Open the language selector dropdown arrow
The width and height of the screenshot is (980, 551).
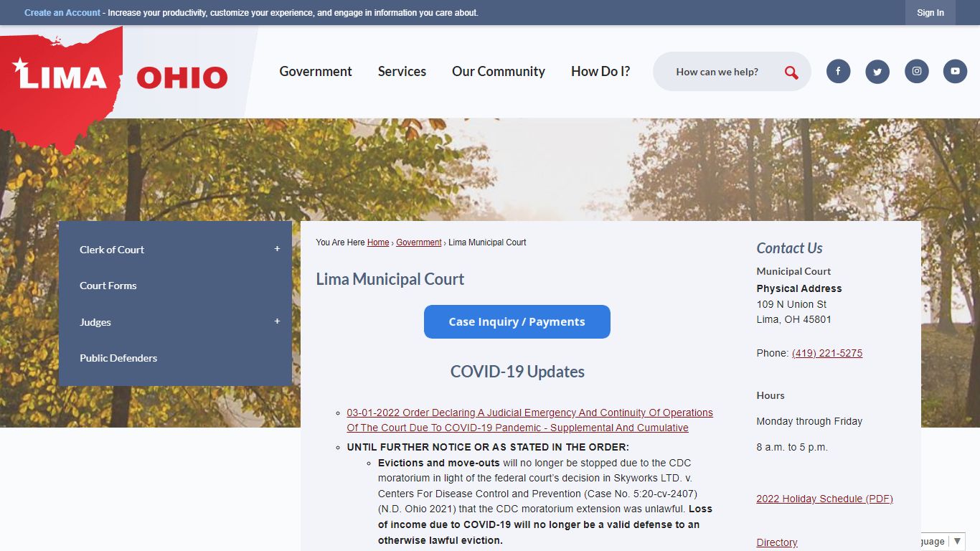coord(957,541)
